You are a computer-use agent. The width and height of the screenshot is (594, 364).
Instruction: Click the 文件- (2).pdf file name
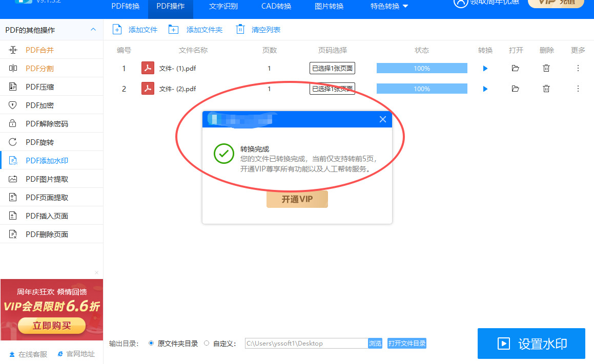177,89
